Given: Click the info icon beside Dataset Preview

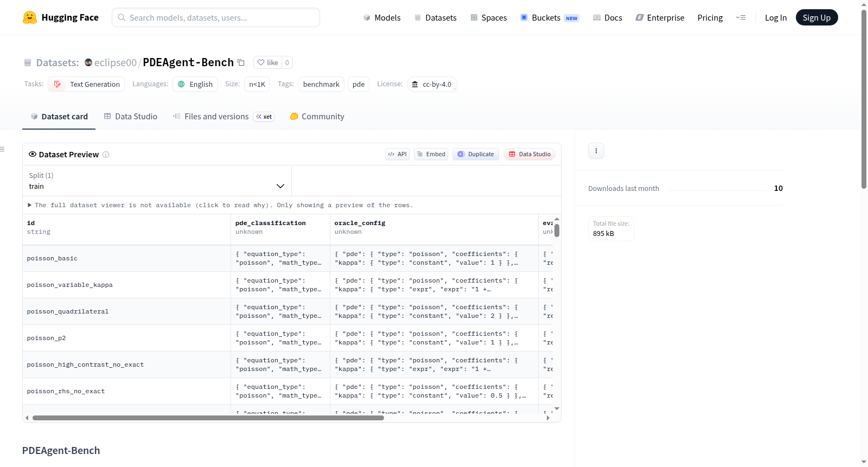Looking at the screenshot, I should [x=106, y=155].
